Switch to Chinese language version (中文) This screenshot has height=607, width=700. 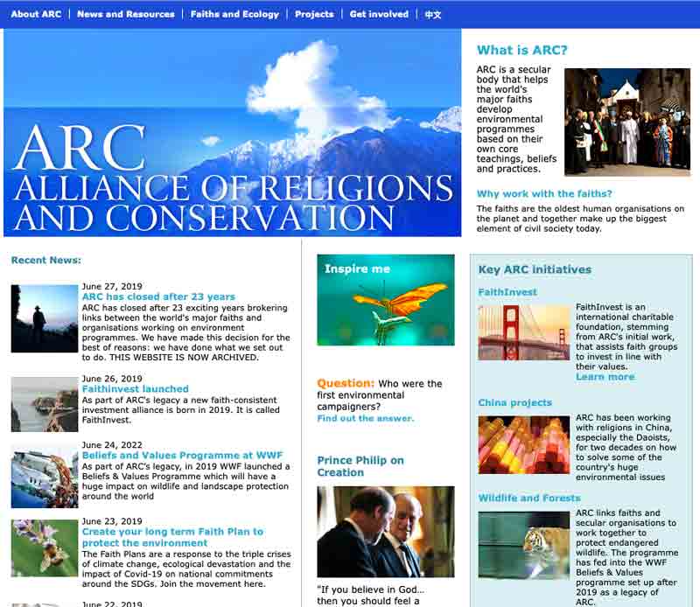coord(433,14)
